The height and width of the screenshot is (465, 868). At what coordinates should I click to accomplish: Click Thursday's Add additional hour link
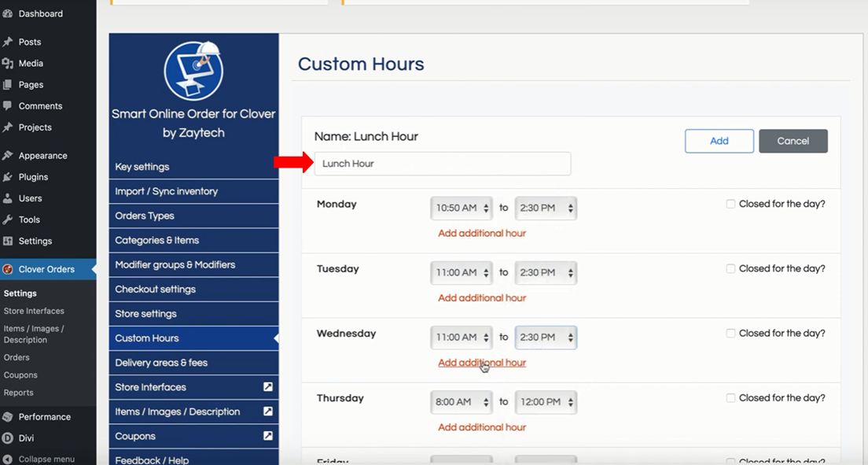coord(482,427)
